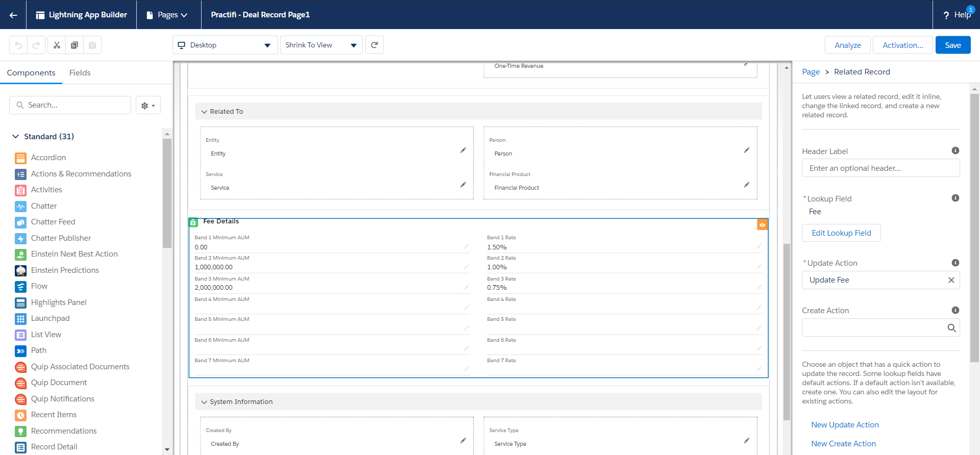Select the Record Detail component
Image resolution: width=980 pixels, height=455 pixels.
(x=54, y=447)
